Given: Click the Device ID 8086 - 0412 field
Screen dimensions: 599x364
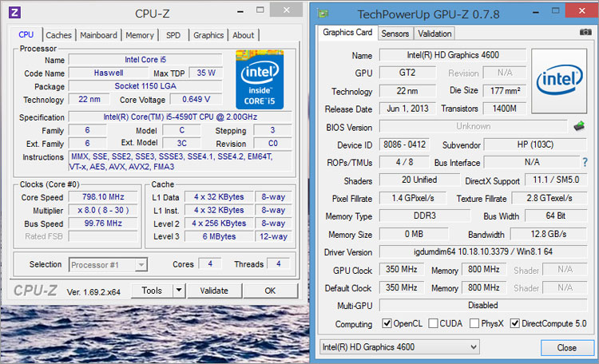Looking at the screenshot, I should click(405, 144).
